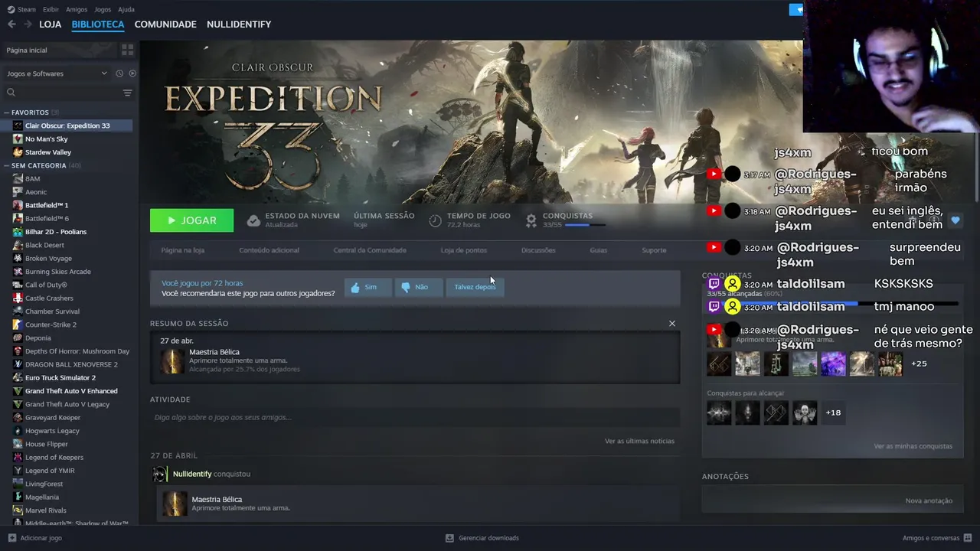Open the fourth locked achievement with mask face
Viewport: 980px width, 551px height.
805,412
